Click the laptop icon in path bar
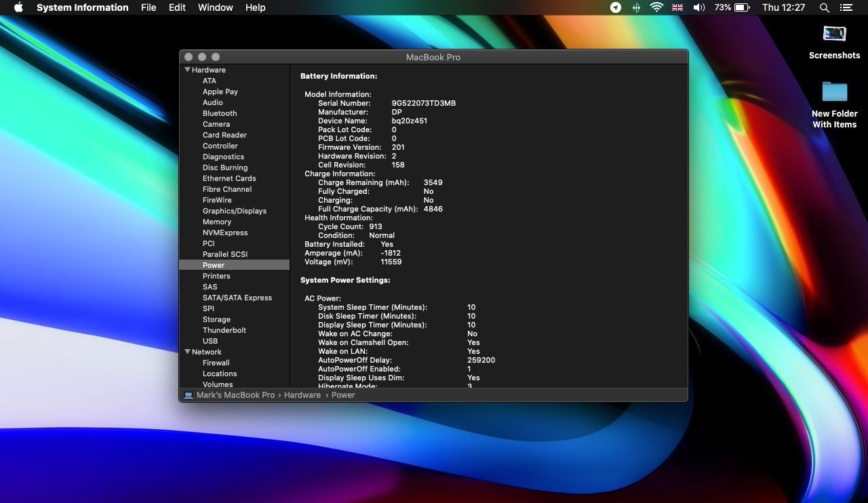The image size is (868, 503). coord(189,395)
